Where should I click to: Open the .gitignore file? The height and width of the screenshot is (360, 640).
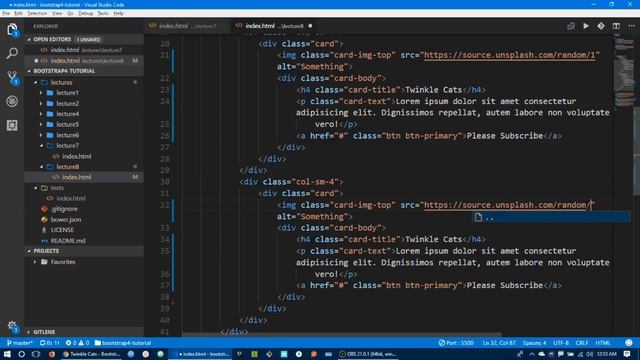pos(64,209)
